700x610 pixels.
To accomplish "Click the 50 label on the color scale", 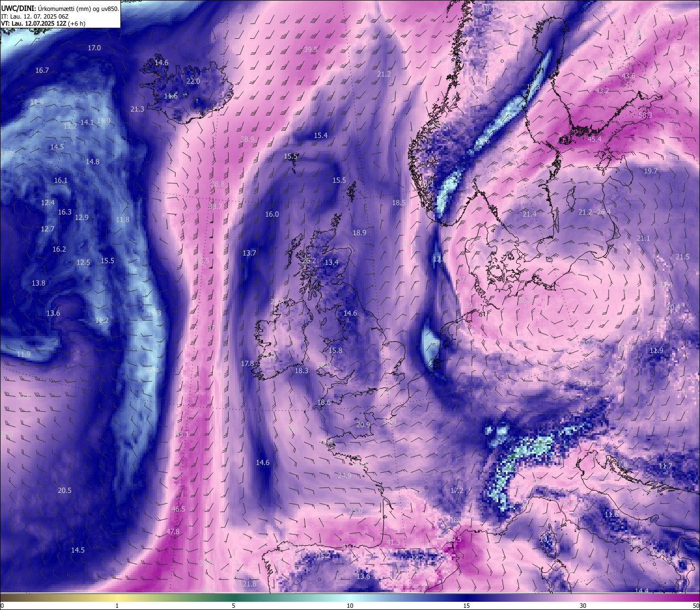I will click(695, 606).
